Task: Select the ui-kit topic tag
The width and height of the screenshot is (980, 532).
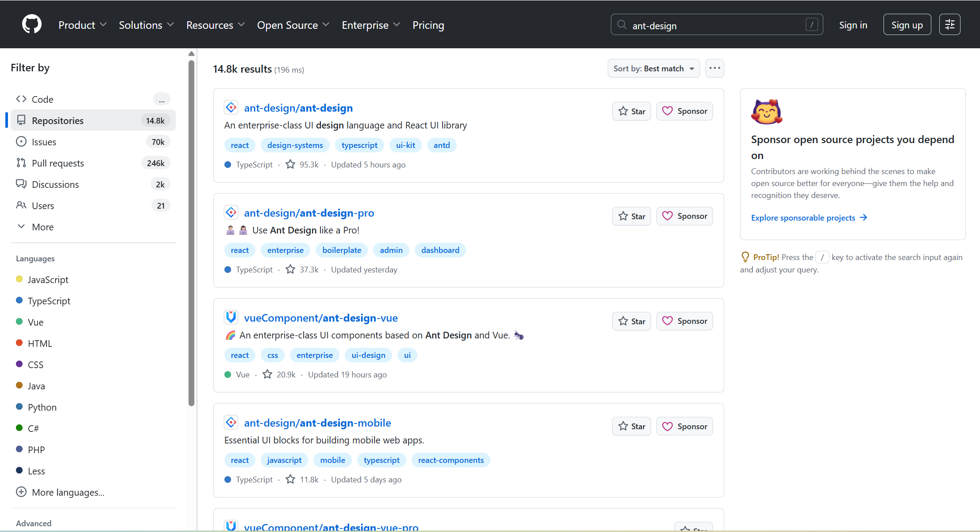Action: coord(405,145)
